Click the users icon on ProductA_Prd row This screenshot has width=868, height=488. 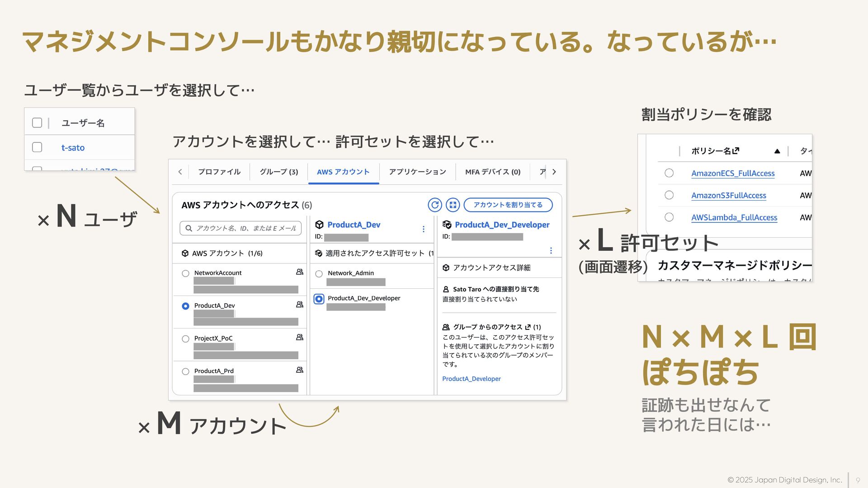tap(299, 370)
